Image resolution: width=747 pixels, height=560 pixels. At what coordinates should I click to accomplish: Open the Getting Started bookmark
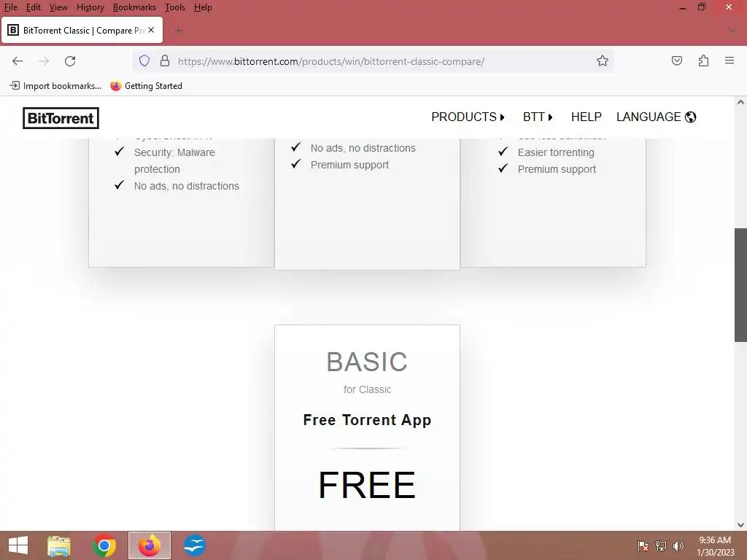tap(146, 86)
